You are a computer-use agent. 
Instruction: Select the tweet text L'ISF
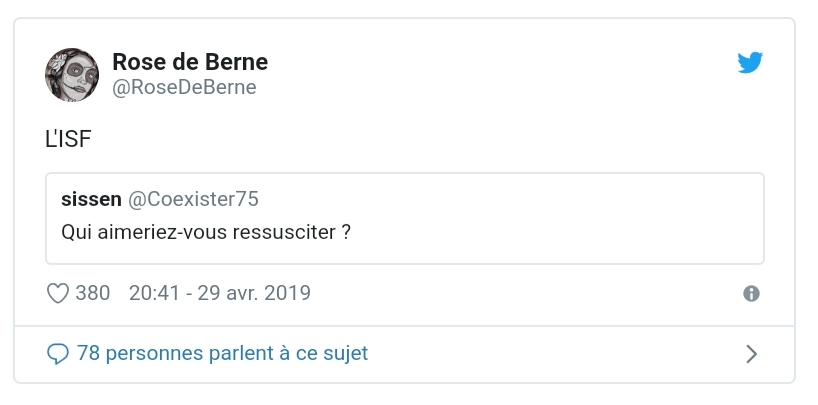(68, 142)
